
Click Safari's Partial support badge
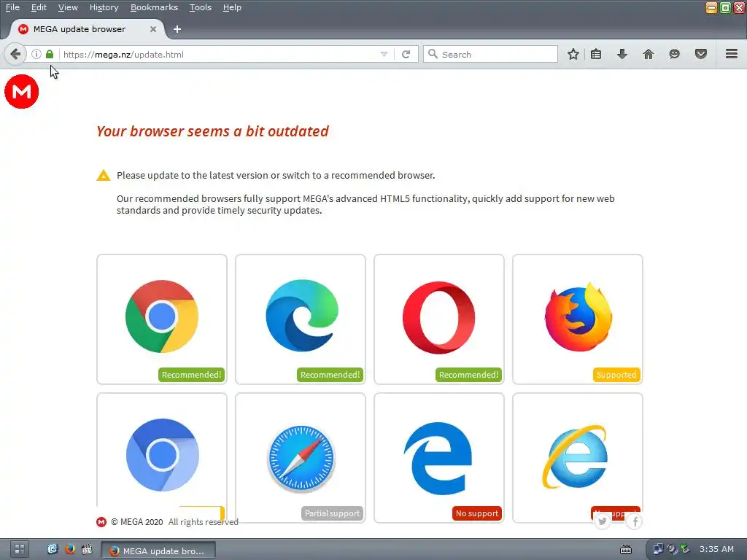[332, 513]
